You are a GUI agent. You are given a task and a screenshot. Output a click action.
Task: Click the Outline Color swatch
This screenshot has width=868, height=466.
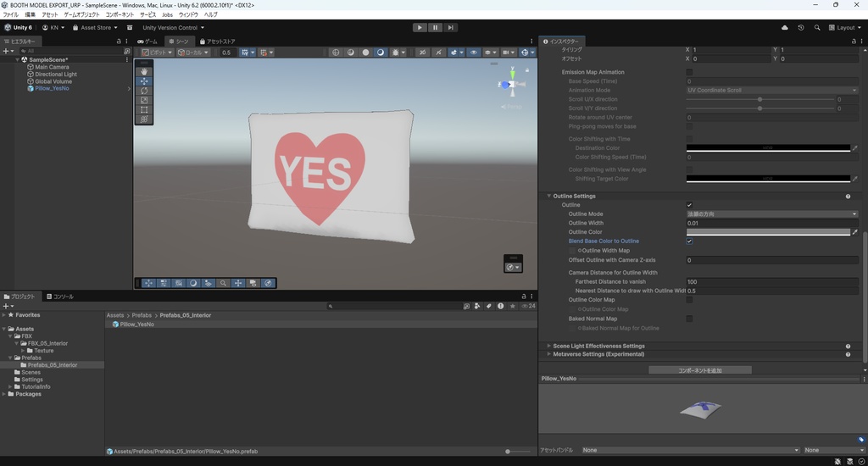[x=768, y=232]
